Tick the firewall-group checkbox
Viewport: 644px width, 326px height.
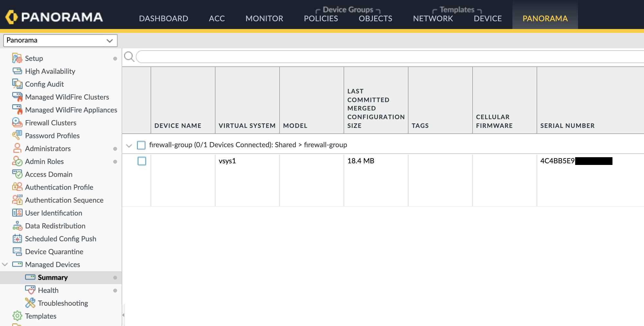pyautogui.click(x=141, y=145)
